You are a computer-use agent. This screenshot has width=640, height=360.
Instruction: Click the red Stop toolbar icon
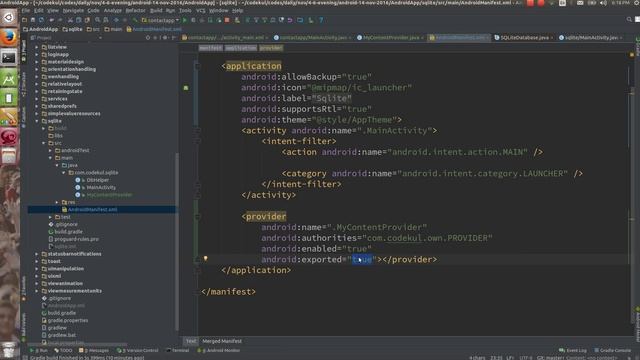(x=227, y=20)
